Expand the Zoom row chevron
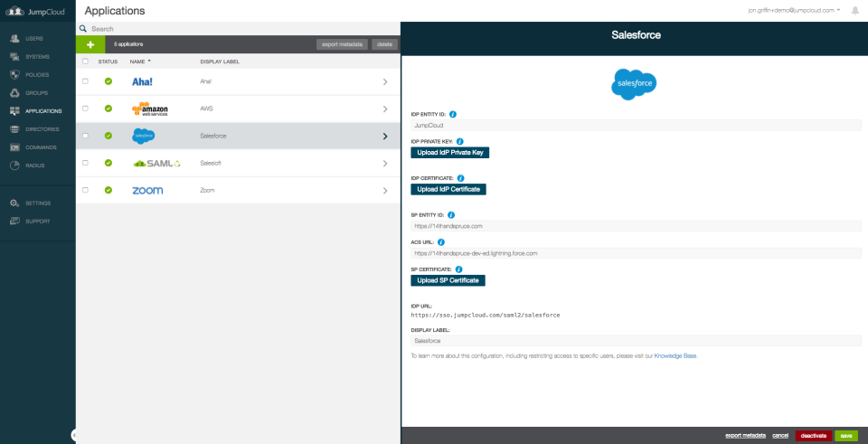 tap(385, 191)
